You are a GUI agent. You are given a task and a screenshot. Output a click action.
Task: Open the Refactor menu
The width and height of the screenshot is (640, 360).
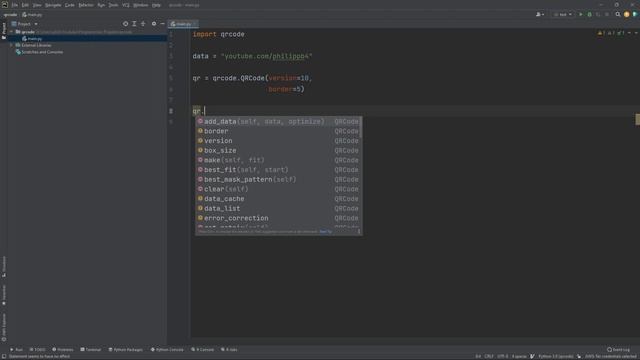coord(86,5)
